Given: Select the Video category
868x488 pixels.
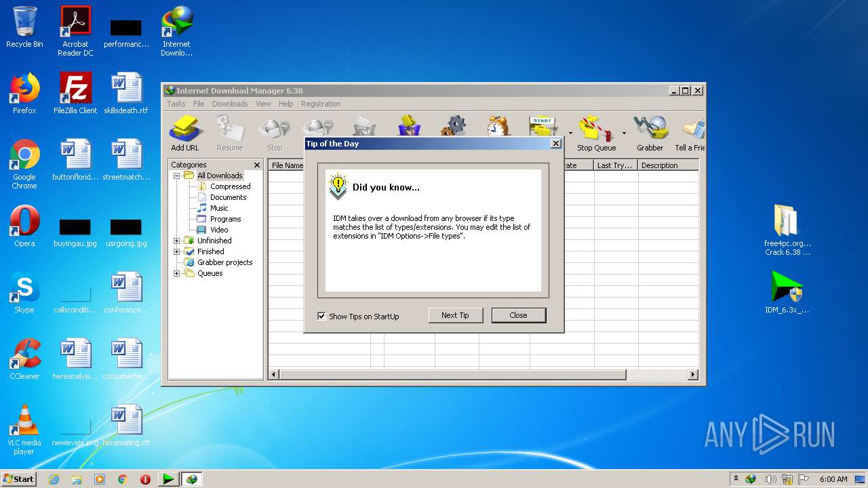Looking at the screenshot, I should (218, 230).
